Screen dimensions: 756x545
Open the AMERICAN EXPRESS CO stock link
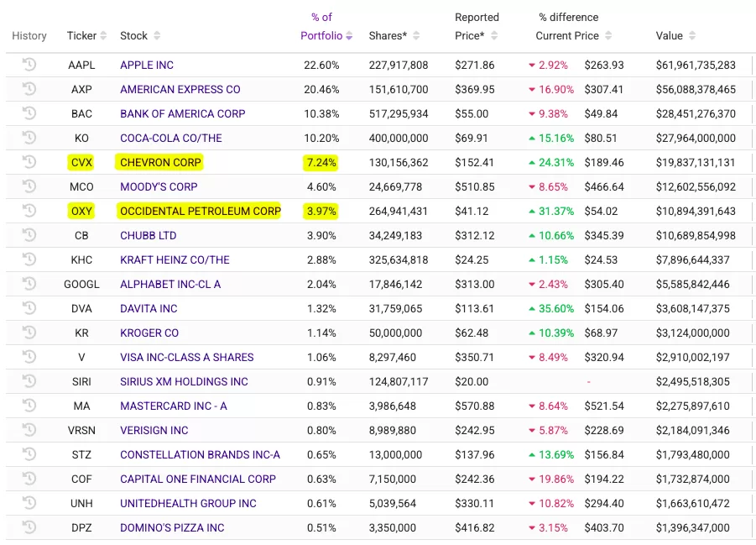click(180, 89)
